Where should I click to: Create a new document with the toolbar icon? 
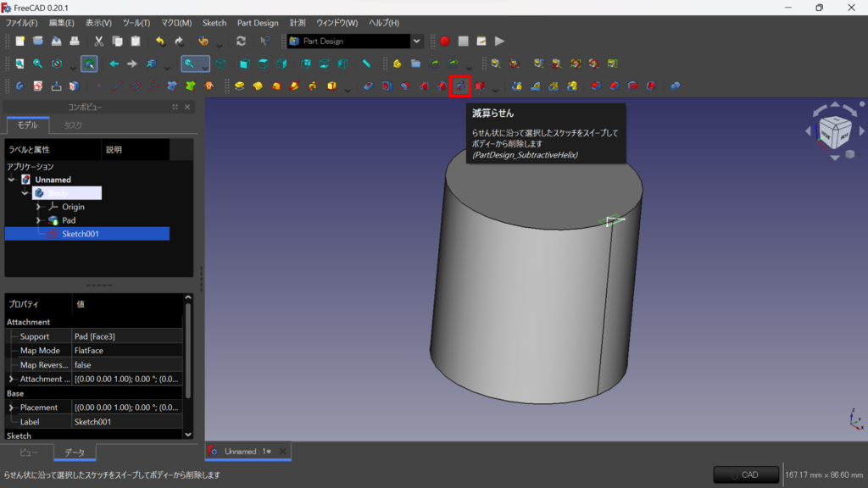[x=20, y=42]
